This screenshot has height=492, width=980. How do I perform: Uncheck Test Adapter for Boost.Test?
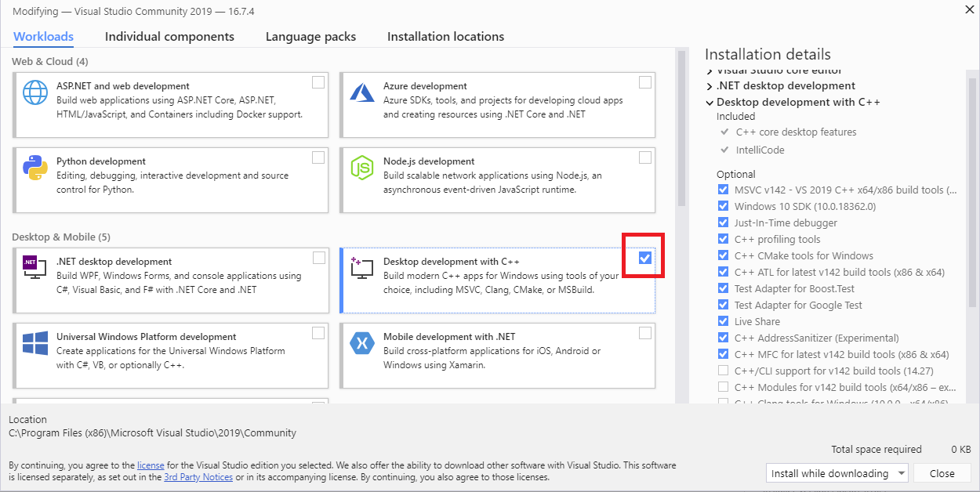tap(723, 288)
